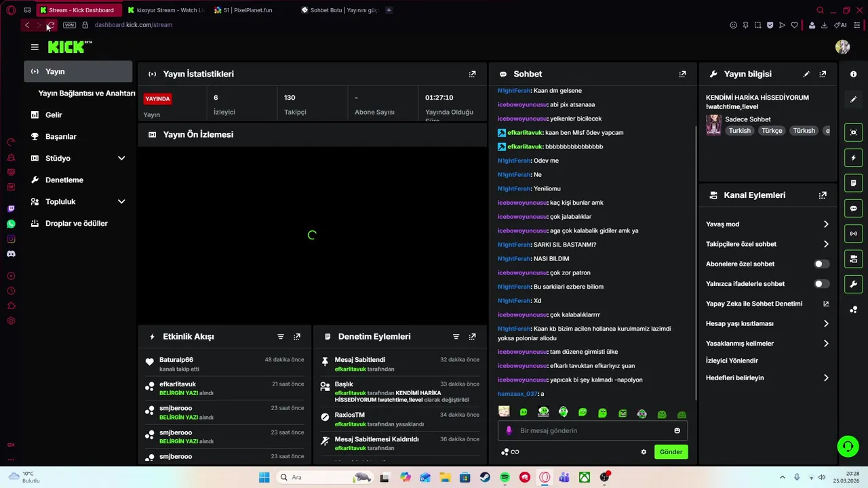This screenshot has height=488, width=868.
Task: Open Yayın Bağlantısı ve Anahtarı page
Action: click(x=87, y=94)
